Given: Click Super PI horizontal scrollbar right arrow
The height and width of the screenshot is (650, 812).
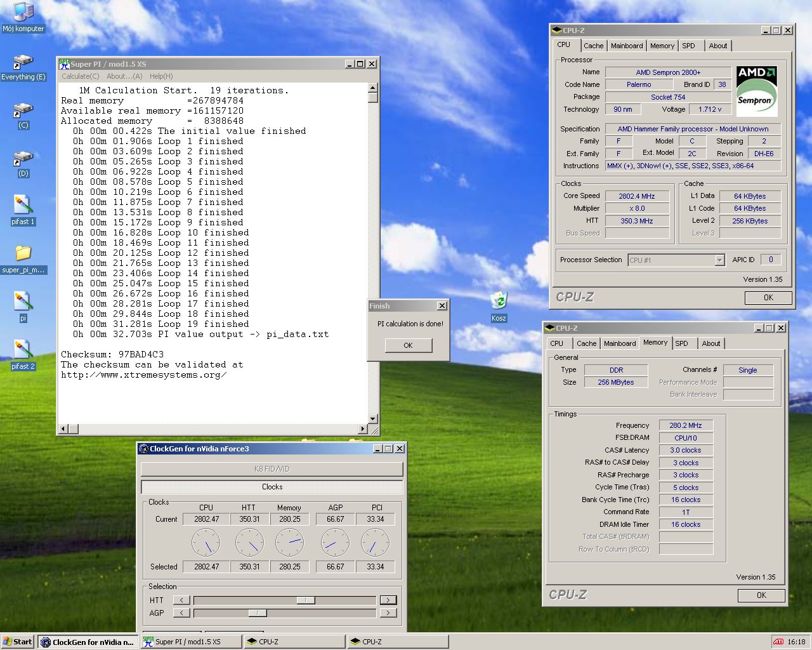Looking at the screenshot, I should click(x=363, y=429).
